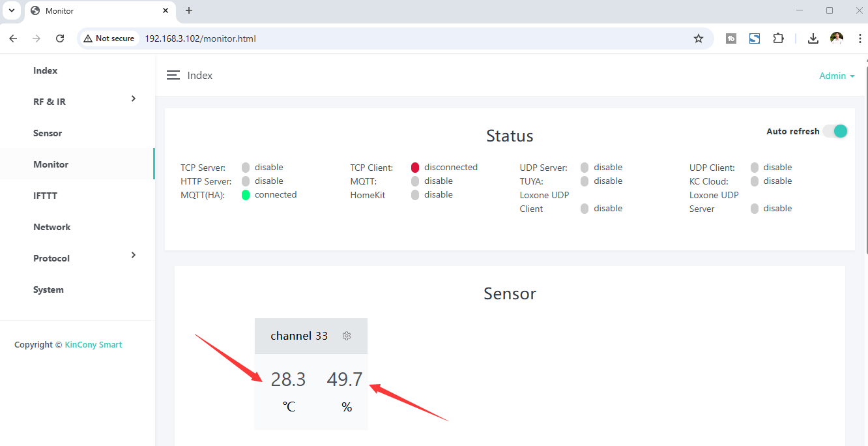The width and height of the screenshot is (868, 446).
Task: Expand the Protocol submenu
Action: coord(133,255)
